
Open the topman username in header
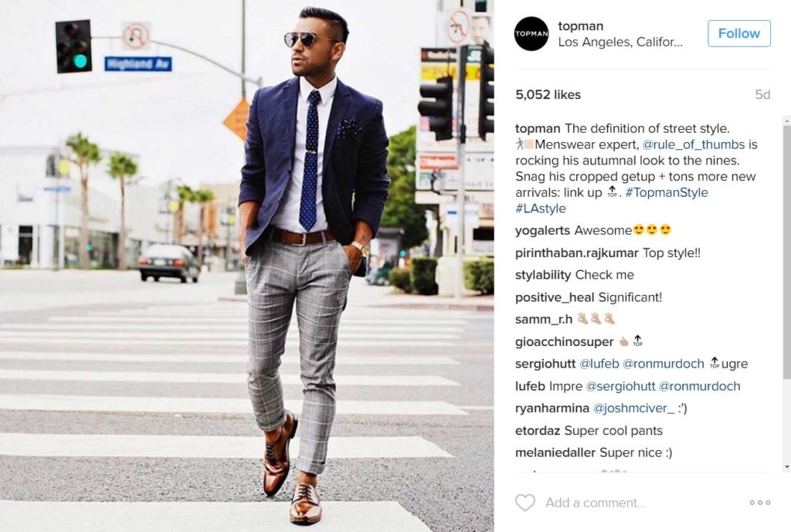click(x=580, y=25)
